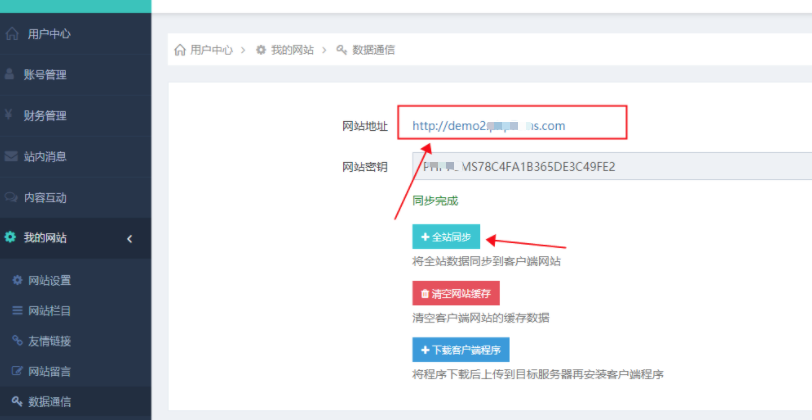Image resolution: width=812 pixels, height=420 pixels.
Task: Click the envelope icon next to 站内消息
Action: [x=11, y=156]
